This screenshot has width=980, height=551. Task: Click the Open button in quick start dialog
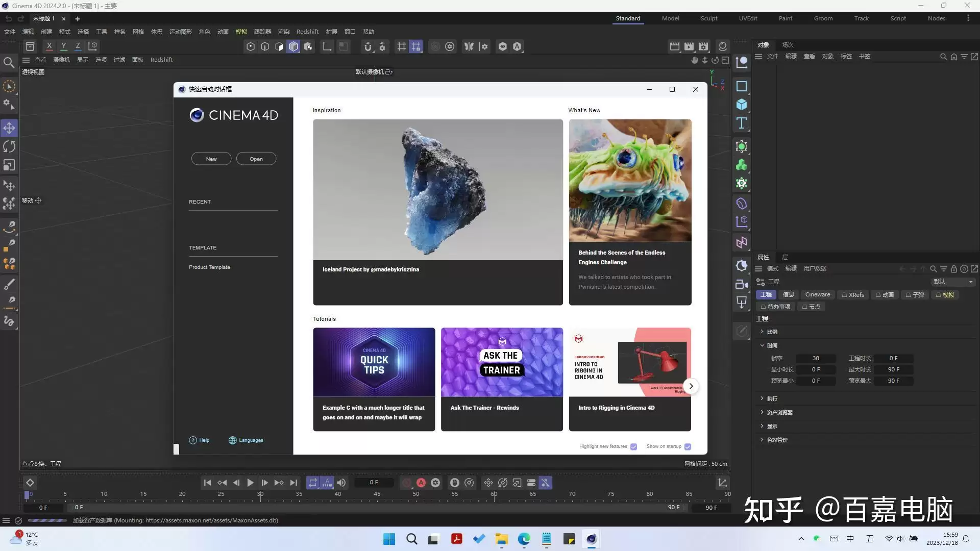[x=256, y=159]
